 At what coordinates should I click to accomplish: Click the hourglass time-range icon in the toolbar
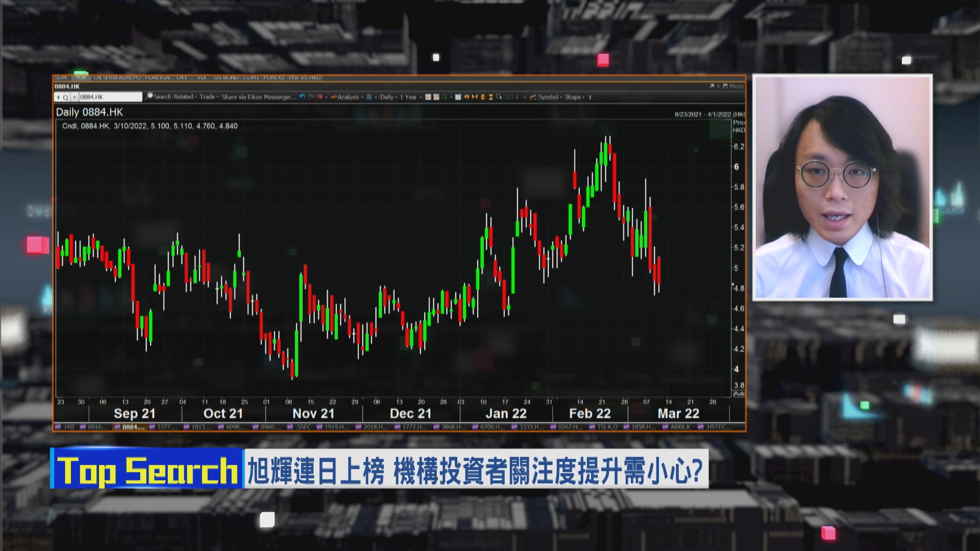pos(489,97)
